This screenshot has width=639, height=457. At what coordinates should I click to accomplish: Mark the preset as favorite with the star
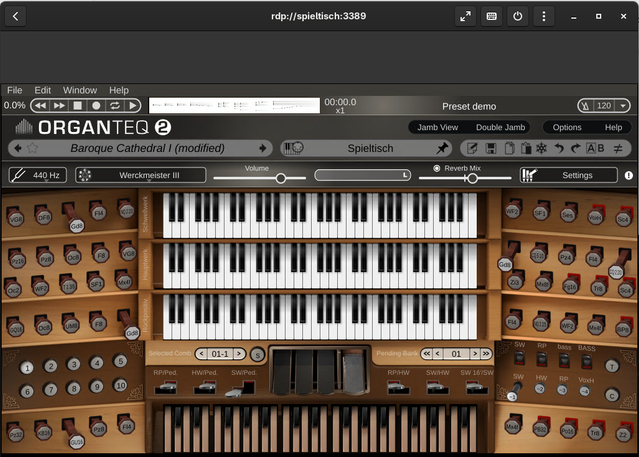[x=32, y=148]
